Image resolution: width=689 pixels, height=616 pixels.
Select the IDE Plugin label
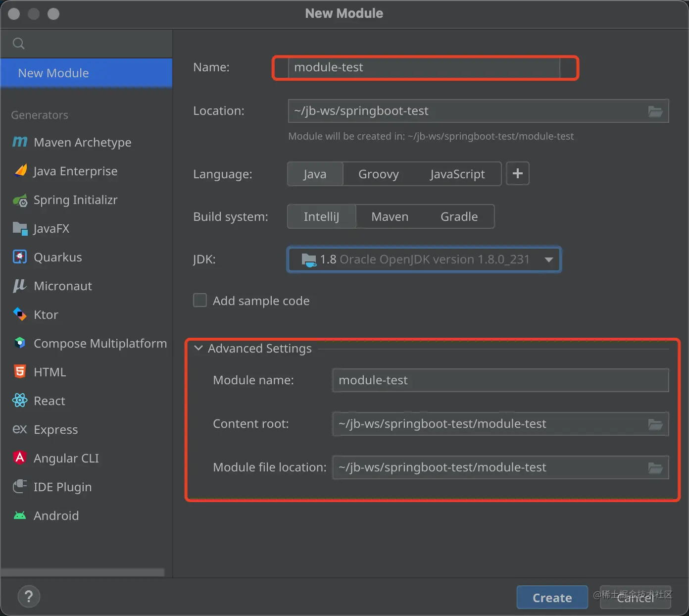(63, 487)
